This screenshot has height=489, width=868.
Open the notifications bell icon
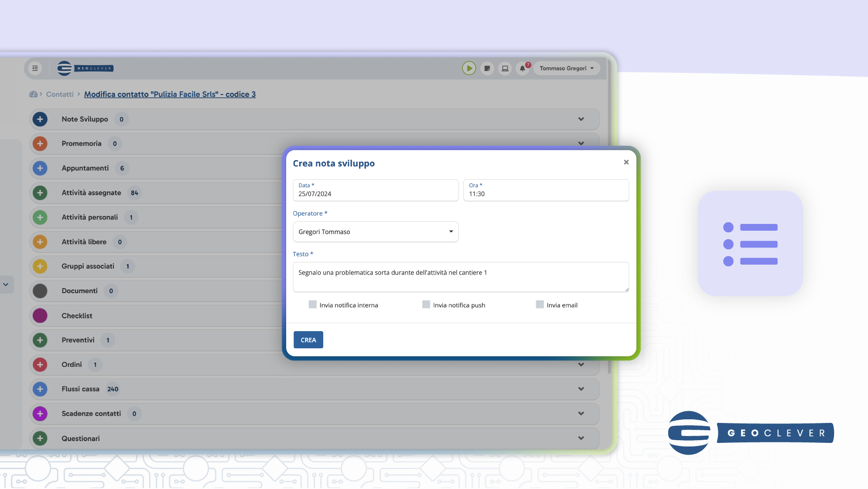coord(523,68)
